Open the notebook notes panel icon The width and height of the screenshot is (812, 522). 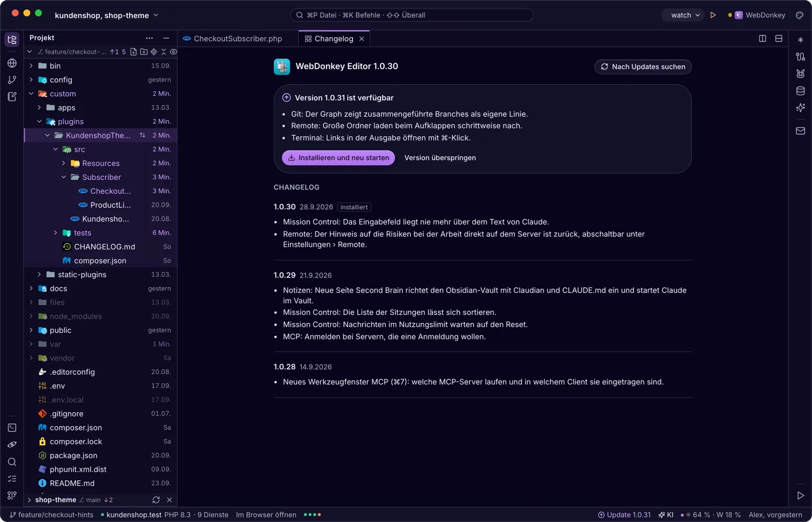tap(12, 97)
